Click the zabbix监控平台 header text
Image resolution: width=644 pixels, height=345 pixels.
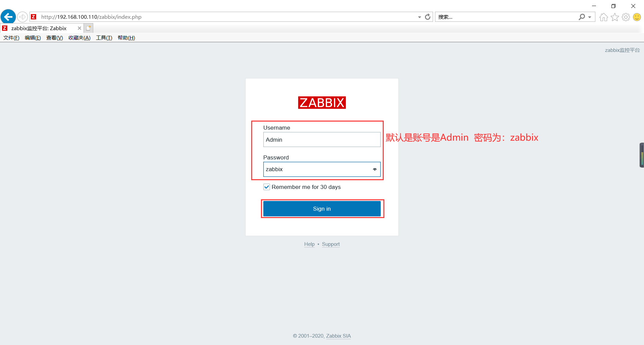(622, 50)
